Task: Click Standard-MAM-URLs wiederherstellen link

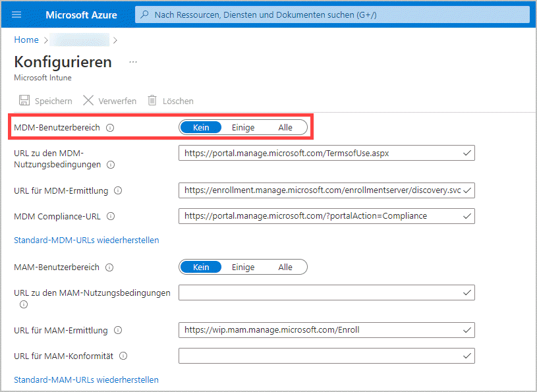Action: tap(86, 379)
